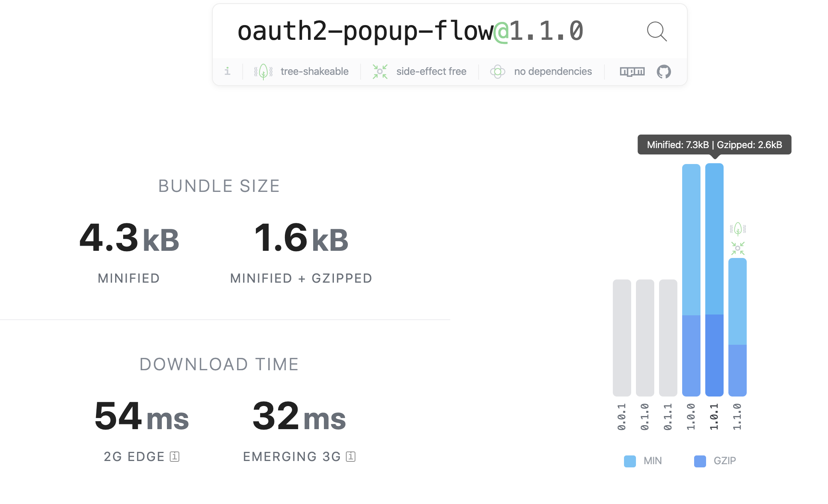Click the leaf icon above the 1.1.0 bar
This screenshot has height=504, width=828.
point(738,229)
